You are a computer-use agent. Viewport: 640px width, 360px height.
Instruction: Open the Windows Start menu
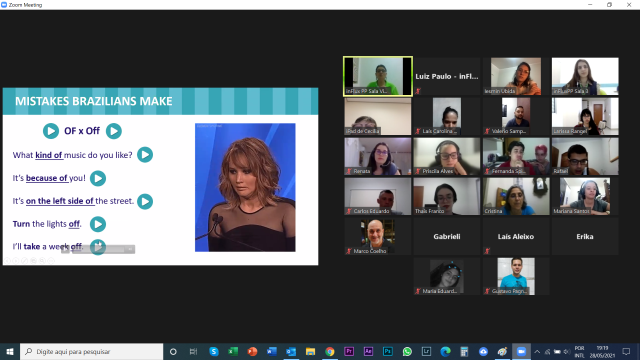(x=10, y=351)
